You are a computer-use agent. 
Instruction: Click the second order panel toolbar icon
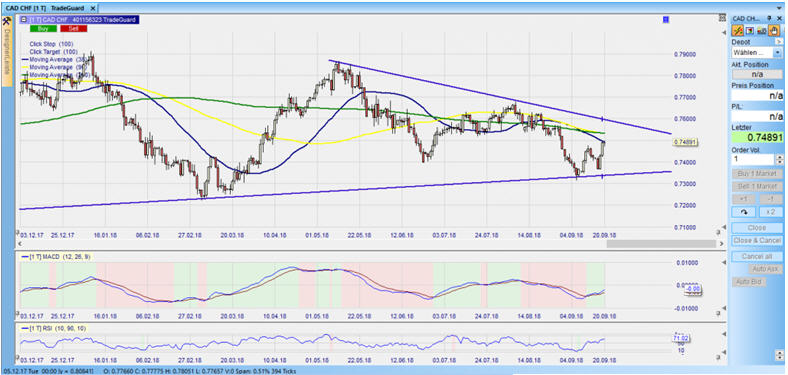click(x=750, y=31)
